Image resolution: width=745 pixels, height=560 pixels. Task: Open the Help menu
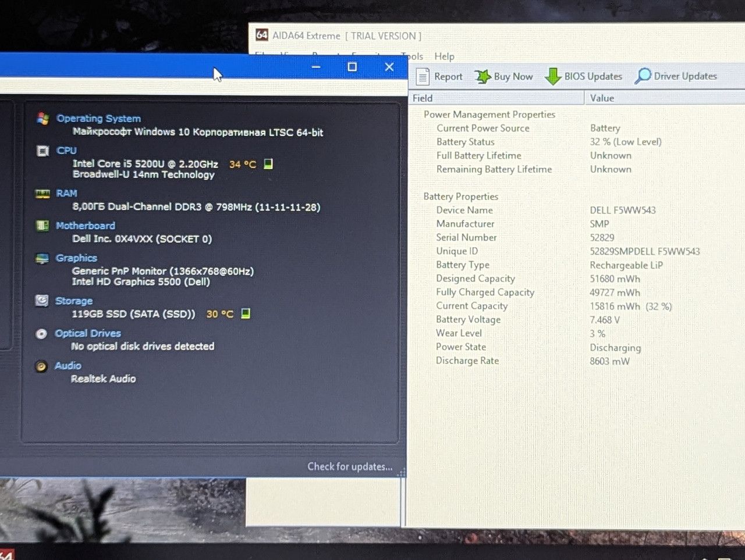point(444,56)
